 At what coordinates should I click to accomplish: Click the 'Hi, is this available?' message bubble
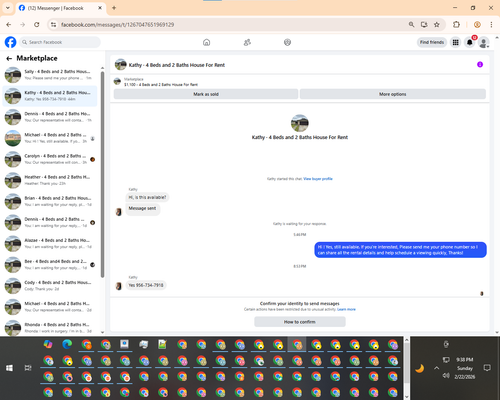click(147, 197)
